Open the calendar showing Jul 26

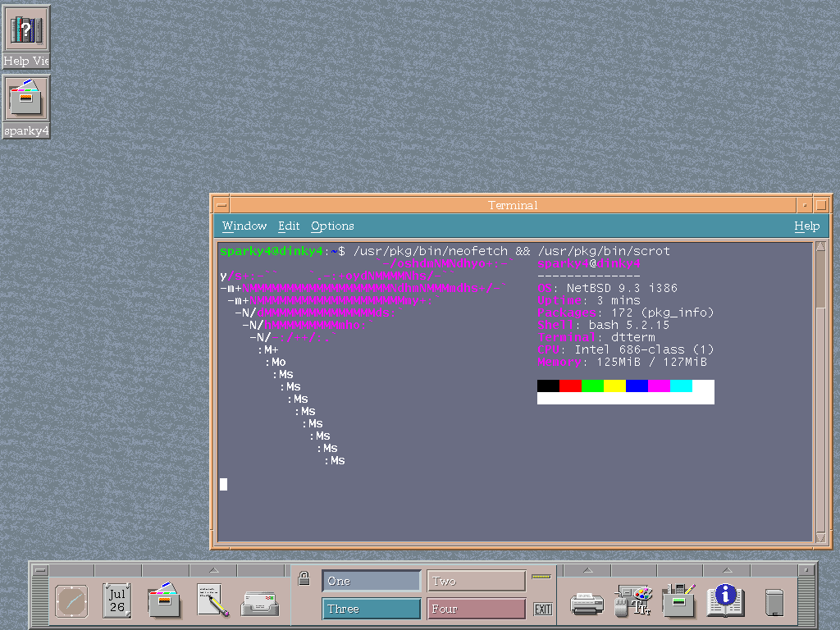(x=117, y=601)
